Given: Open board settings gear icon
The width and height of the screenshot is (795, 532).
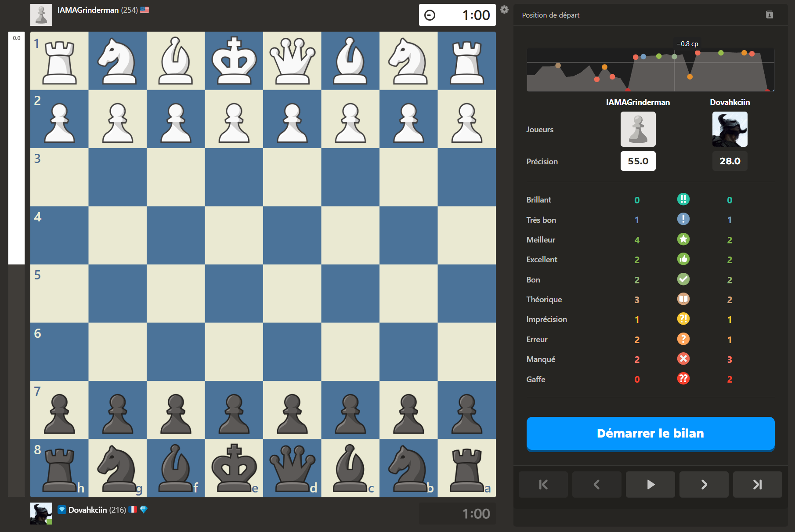Looking at the screenshot, I should 504,10.
